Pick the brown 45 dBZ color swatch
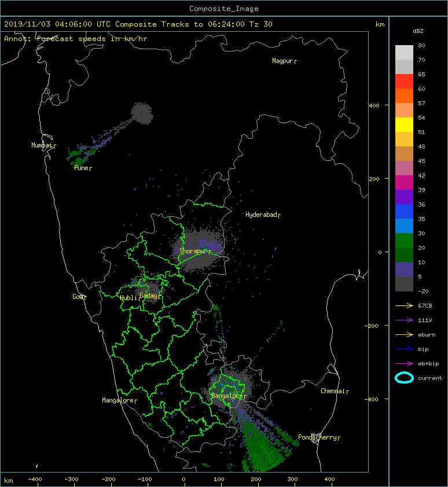The image size is (448, 487). coord(404,153)
